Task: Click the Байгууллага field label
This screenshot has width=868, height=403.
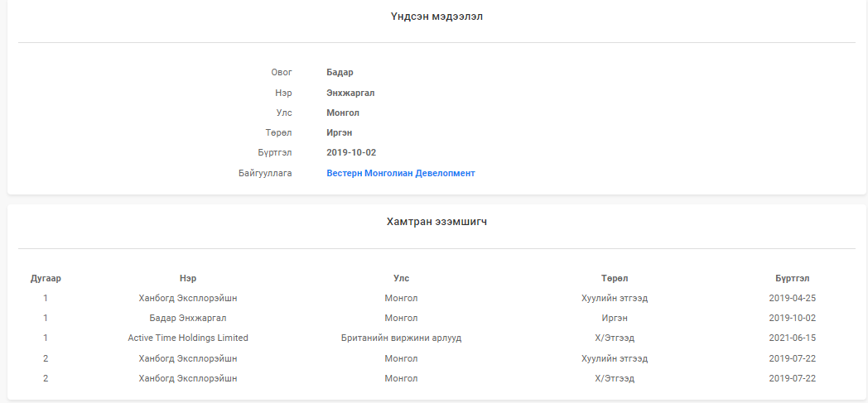Action: (265, 173)
